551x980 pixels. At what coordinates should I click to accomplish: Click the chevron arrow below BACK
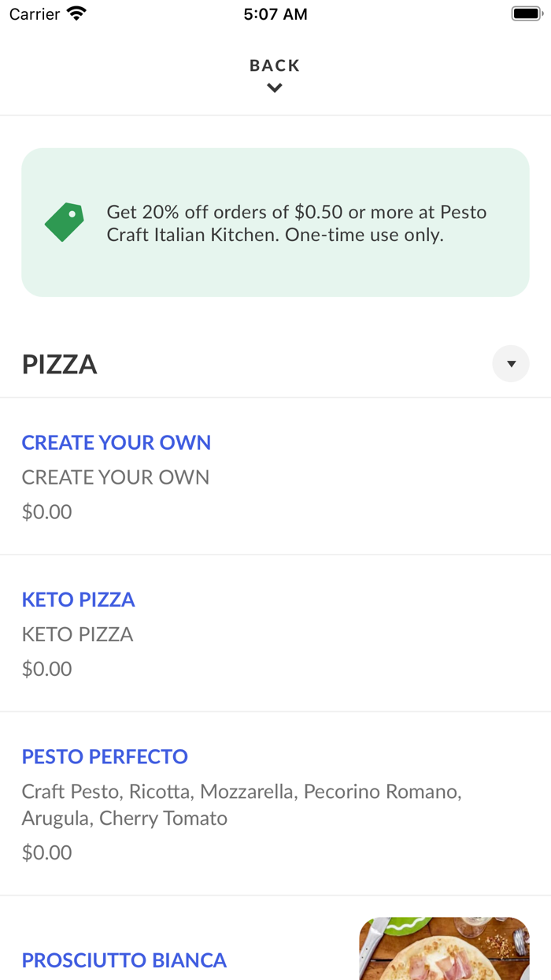(274, 88)
